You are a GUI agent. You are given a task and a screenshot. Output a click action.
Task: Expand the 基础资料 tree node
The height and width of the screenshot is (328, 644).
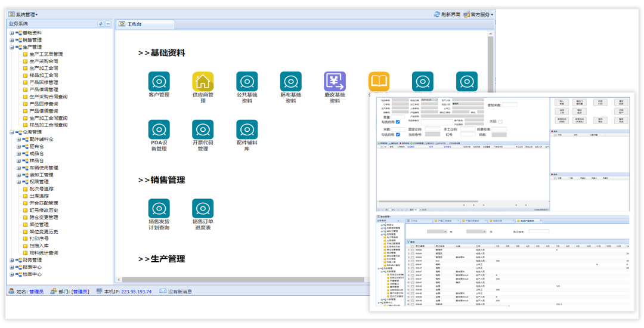click(11, 33)
